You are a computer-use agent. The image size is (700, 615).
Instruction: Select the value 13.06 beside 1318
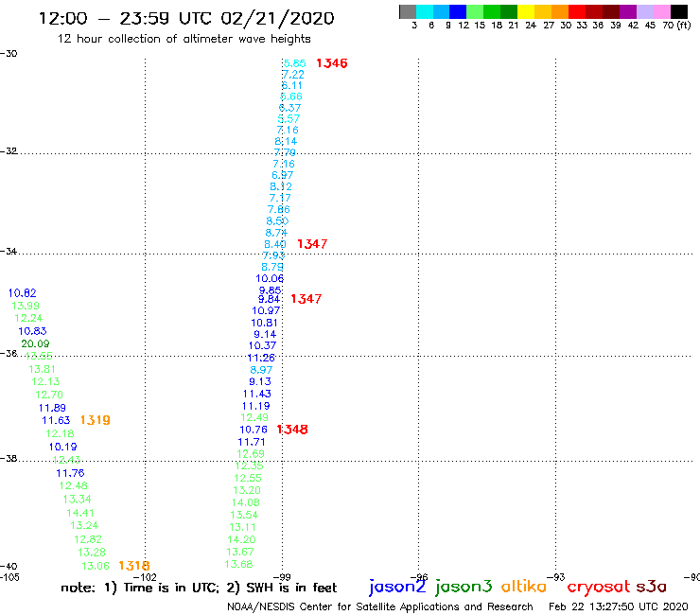(96, 566)
